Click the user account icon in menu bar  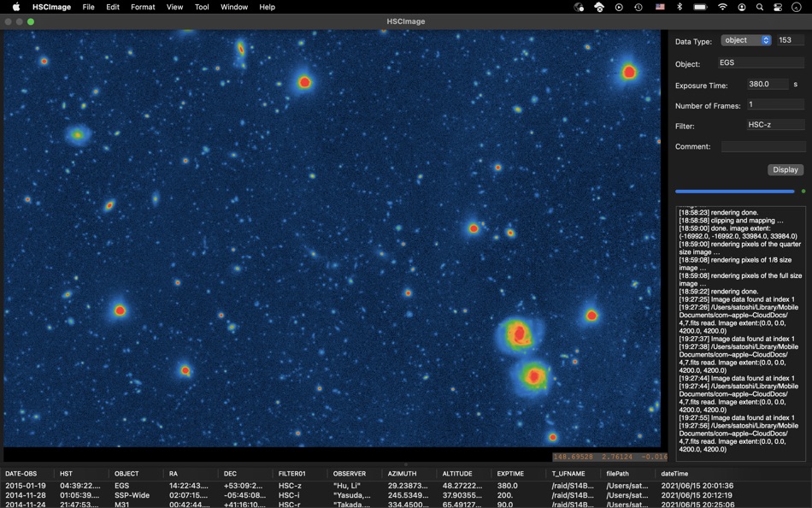point(742,7)
